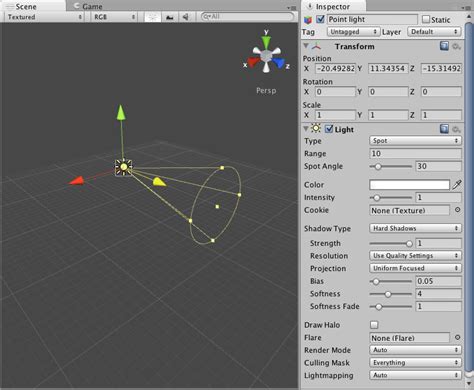Disable the Point light active checkbox
This screenshot has width=474, height=390.
pyautogui.click(x=320, y=19)
